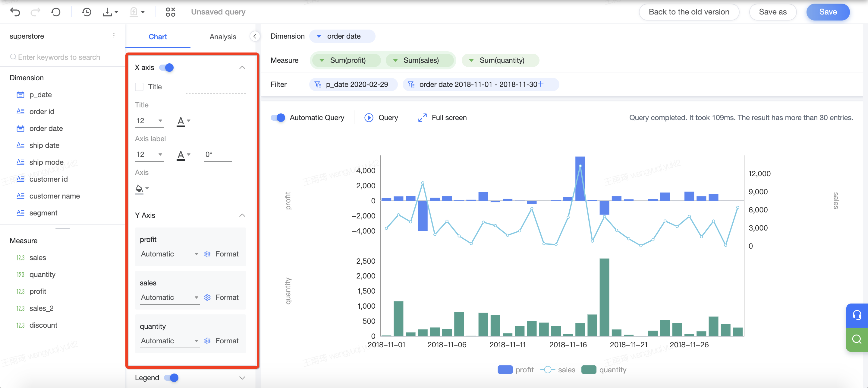Viewport: 868px width, 388px height.
Task: Add a filter with the plus icon
Action: (541, 84)
